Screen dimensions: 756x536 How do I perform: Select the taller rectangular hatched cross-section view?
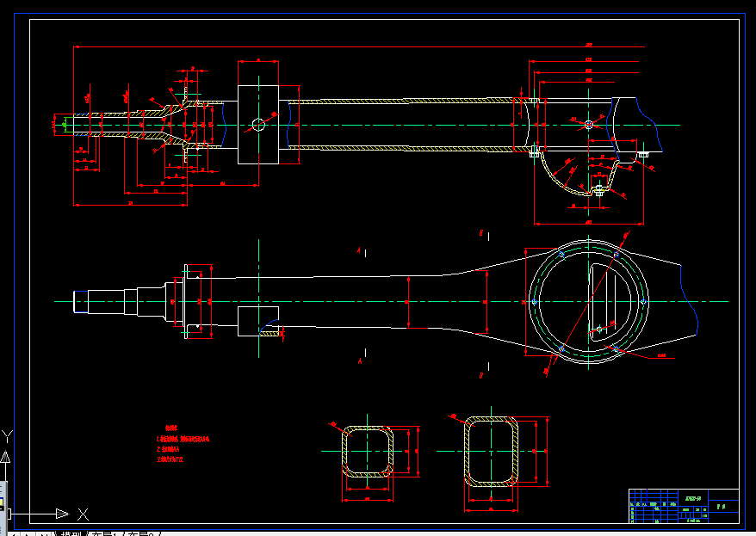[492, 451]
